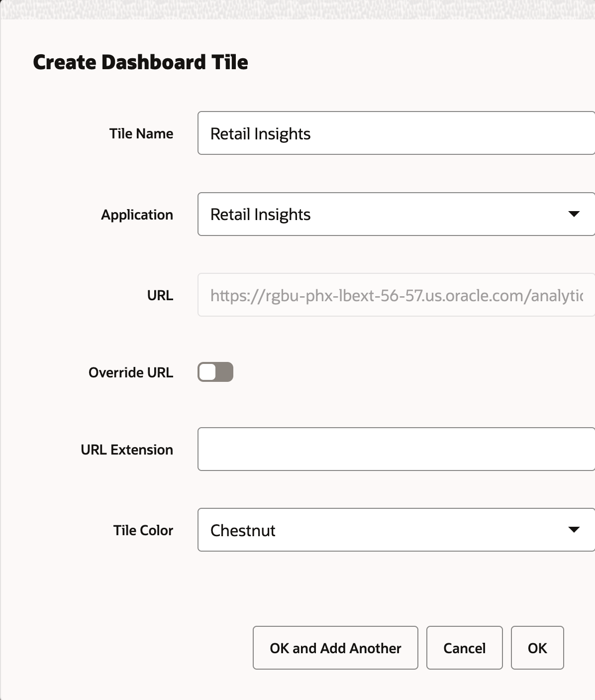Click the Create Dashboard Tile heading
The height and width of the screenshot is (700, 595).
[140, 62]
